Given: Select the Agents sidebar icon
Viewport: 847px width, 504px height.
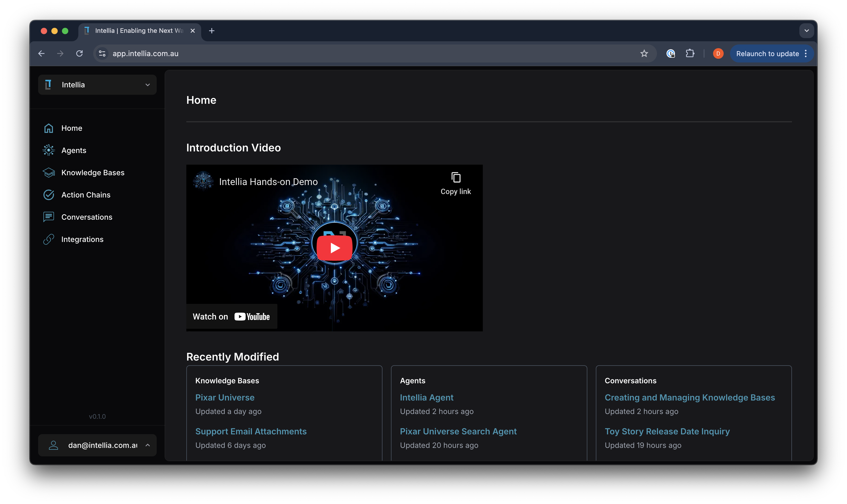Looking at the screenshot, I should click(49, 150).
